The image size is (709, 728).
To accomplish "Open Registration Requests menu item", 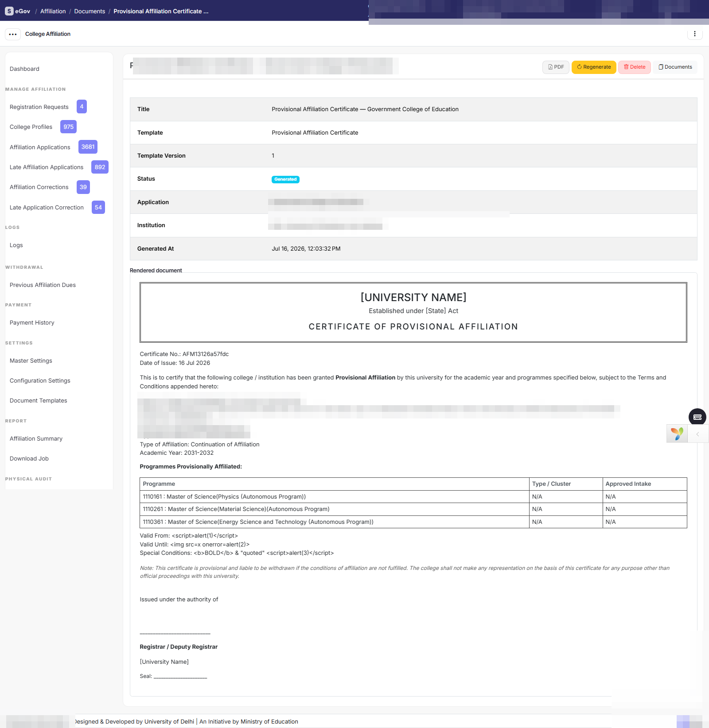I will [39, 107].
